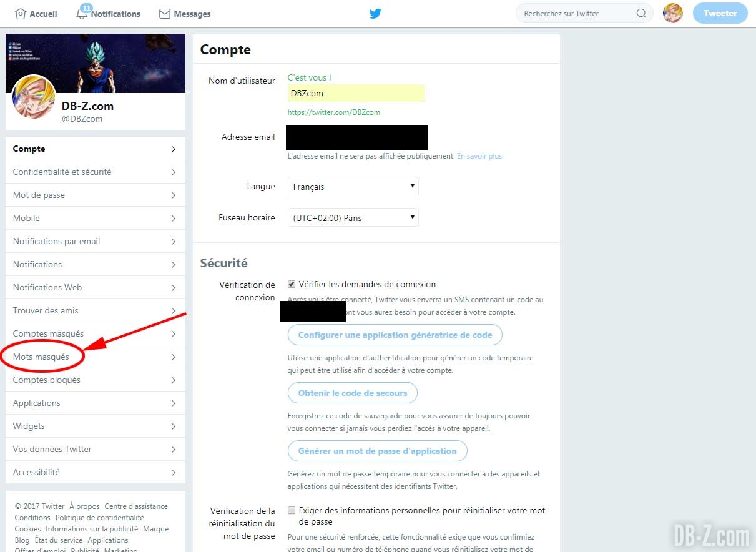Viewport: 756px width, 552px height.
Task: Click the Accueil home icon
Action: [x=21, y=14]
